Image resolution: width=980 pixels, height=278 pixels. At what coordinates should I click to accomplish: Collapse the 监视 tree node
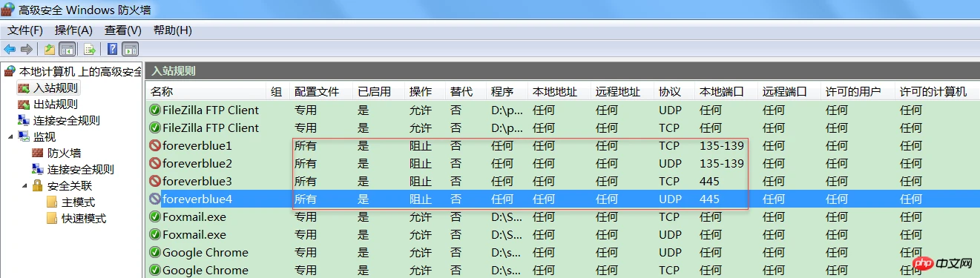click(x=10, y=136)
